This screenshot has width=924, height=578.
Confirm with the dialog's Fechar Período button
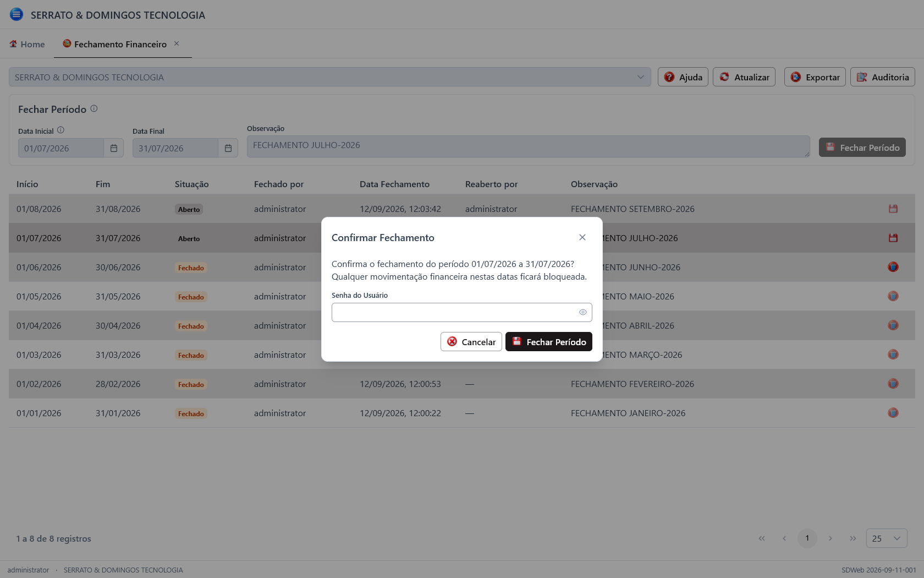pyautogui.click(x=548, y=342)
